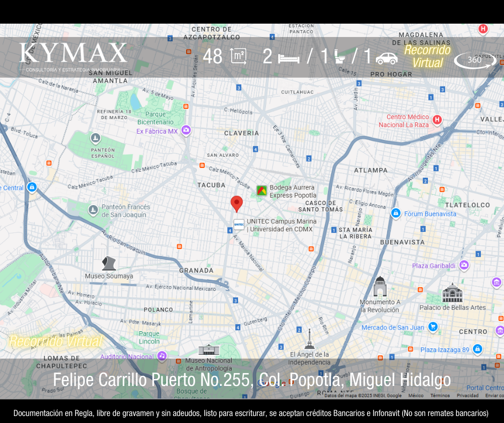This screenshot has height=423, width=504.
Task: Click the Ex Fábrica MX camera marker
Action: pos(186,130)
